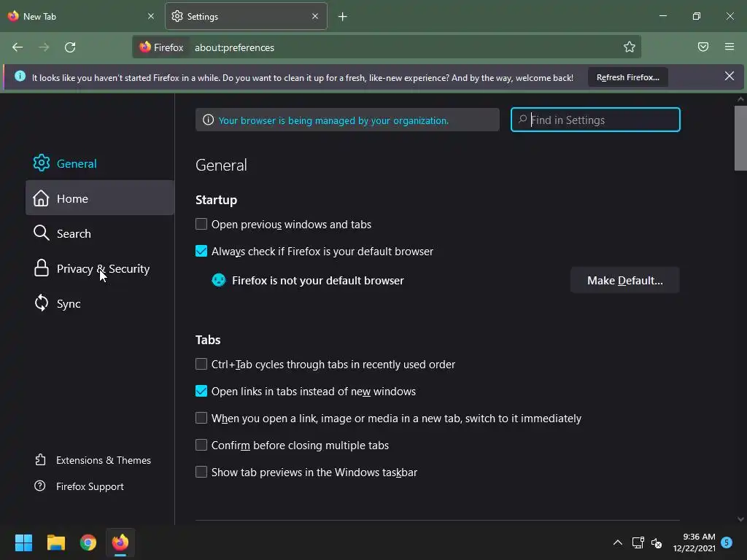Image resolution: width=747 pixels, height=560 pixels.
Task: Dismiss the Refresh Firefox notification bar
Action: point(729,76)
